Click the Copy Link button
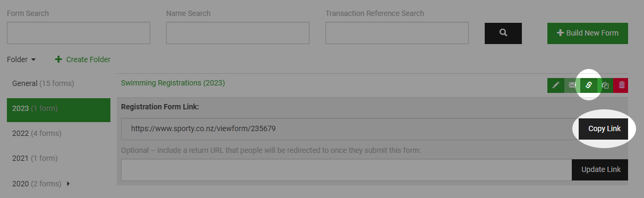Viewport: 644px width, 198px height. pyautogui.click(x=604, y=129)
